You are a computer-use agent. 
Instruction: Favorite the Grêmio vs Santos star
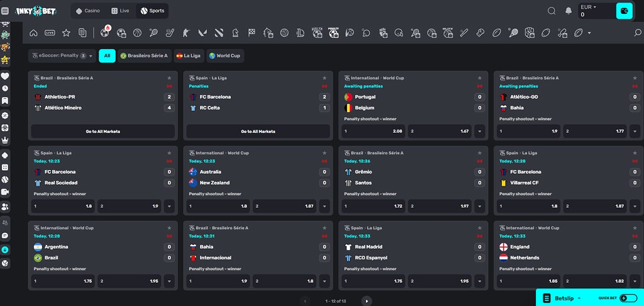click(x=480, y=152)
